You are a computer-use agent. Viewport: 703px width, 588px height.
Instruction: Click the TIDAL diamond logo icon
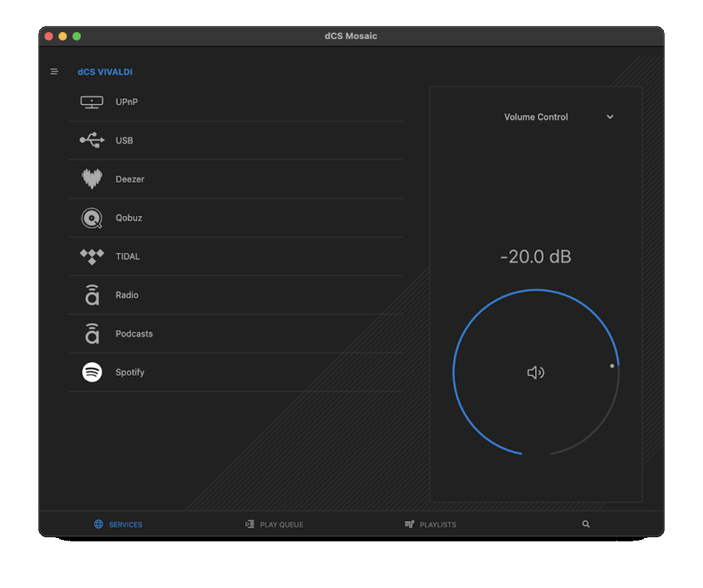click(92, 257)
